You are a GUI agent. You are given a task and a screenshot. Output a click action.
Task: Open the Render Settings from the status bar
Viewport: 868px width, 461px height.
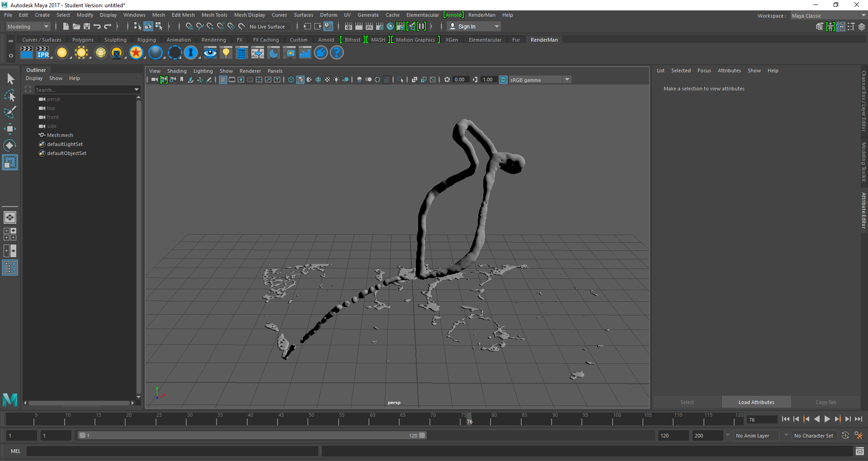click(x=380, y=26)
